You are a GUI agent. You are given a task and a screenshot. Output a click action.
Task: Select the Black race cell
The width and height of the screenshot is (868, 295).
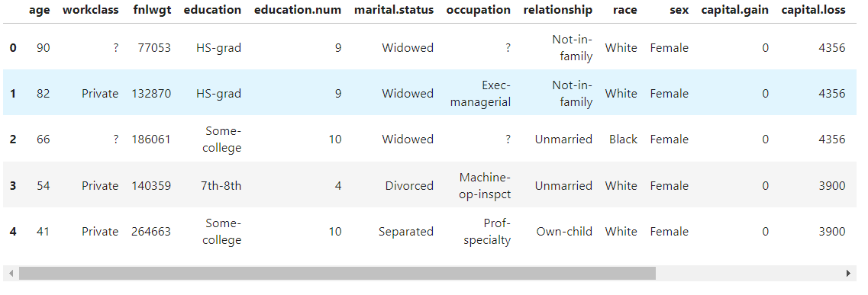tap(623, 139)
